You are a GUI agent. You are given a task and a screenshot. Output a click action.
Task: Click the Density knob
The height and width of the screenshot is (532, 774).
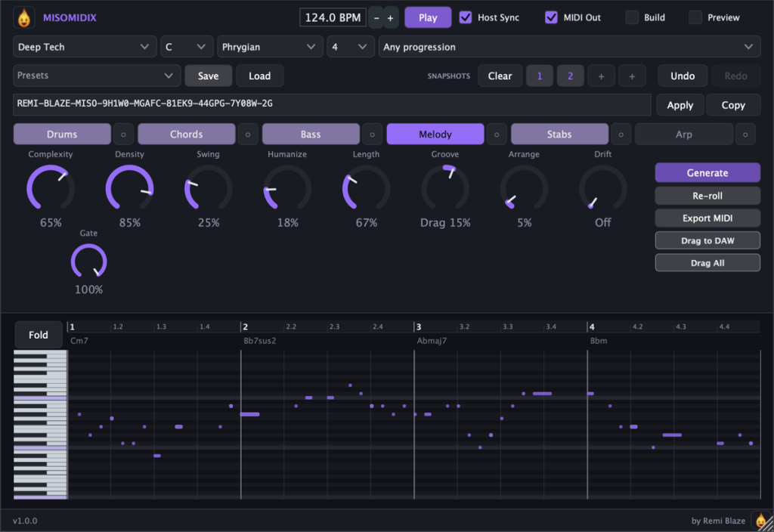pos(129,188)
